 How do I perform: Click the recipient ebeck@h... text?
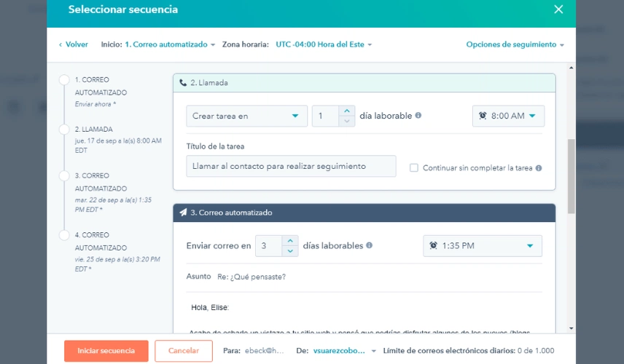coord(264,351)
